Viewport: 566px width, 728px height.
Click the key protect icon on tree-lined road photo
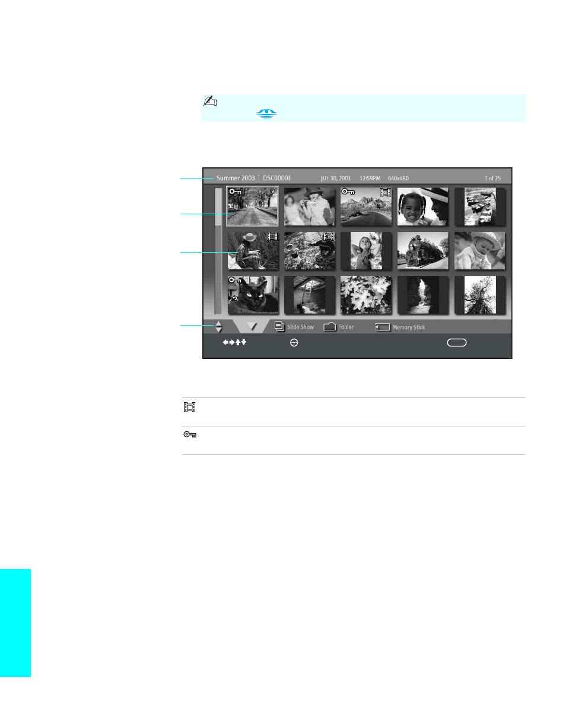click(235, 192)
